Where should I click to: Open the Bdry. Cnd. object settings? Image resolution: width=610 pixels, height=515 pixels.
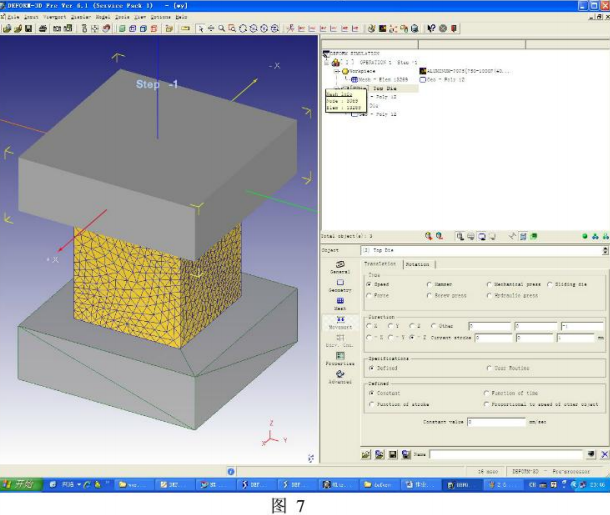[340, 341]
